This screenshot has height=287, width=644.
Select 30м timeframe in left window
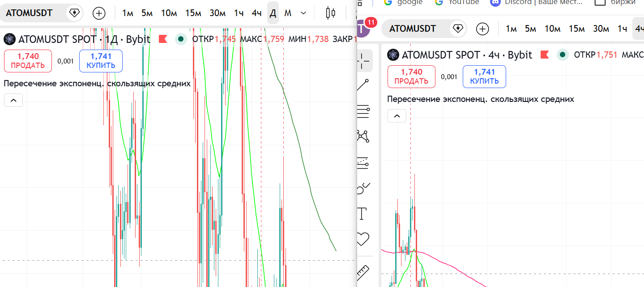(218, 13)
